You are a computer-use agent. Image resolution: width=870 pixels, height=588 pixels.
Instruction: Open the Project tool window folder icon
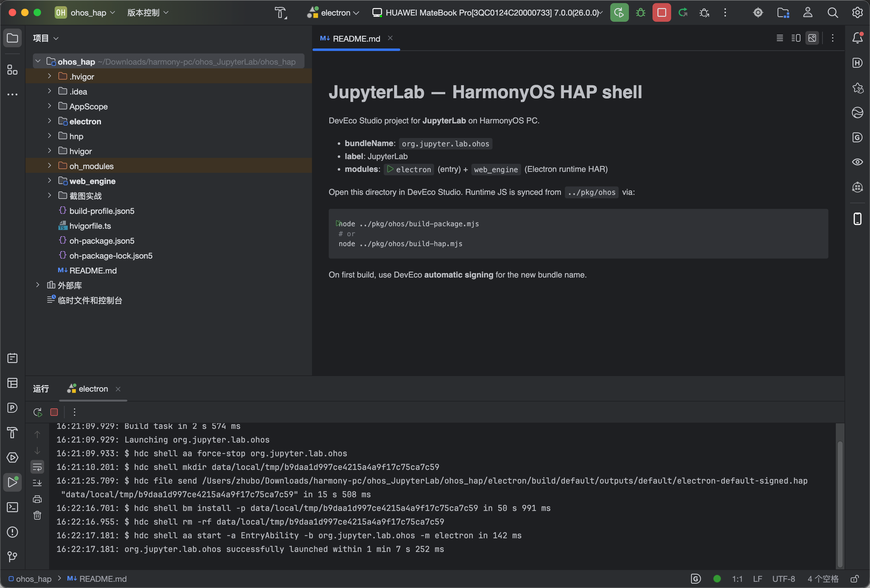click(12, 38)
